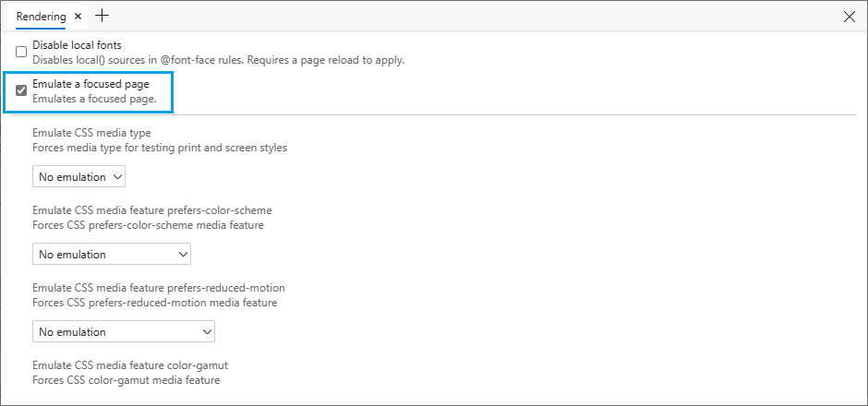868x406 pixels.
Task: Close the Rendering tab with its x icon
Action: click(78, 17)
